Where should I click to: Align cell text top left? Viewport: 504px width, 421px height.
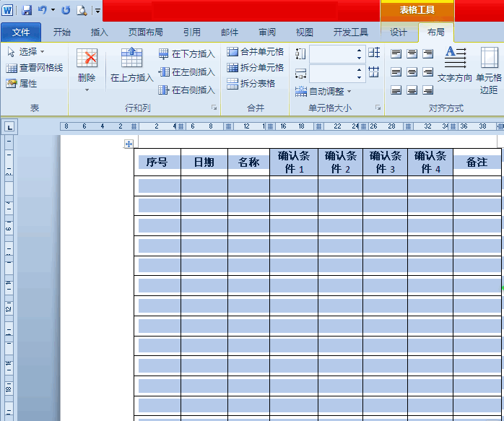click(x=396, y=53)
